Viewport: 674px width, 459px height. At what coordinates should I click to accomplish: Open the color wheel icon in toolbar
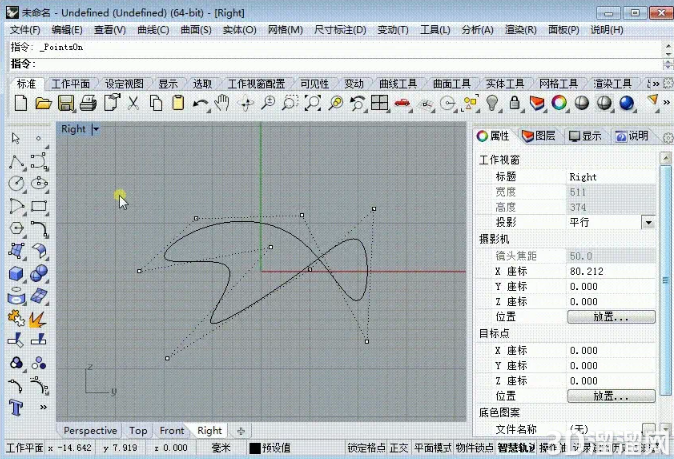tap(559, 103)
